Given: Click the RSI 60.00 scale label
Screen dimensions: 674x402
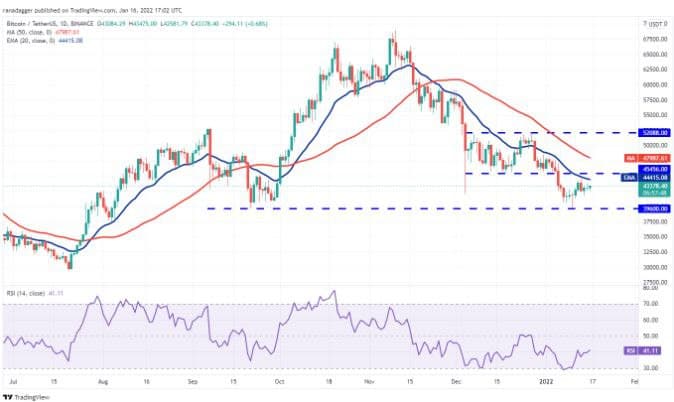Looking at the screenshot, I should [652, 320].
